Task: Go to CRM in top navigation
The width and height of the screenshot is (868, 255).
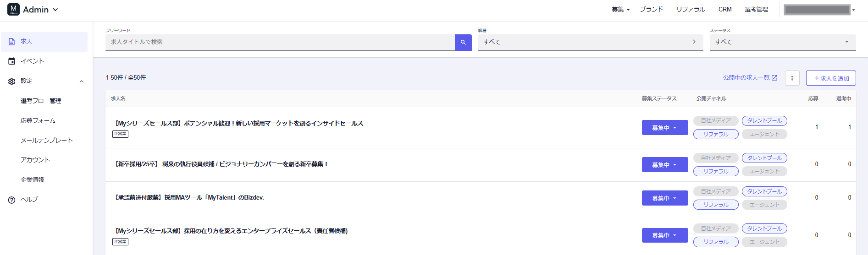Action: click(x=725, y=10)
